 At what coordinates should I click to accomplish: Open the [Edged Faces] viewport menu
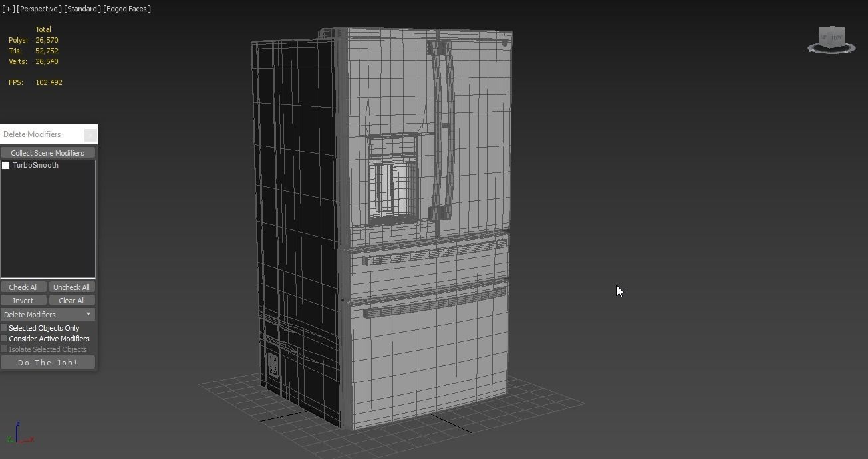[x=126, y=9]
